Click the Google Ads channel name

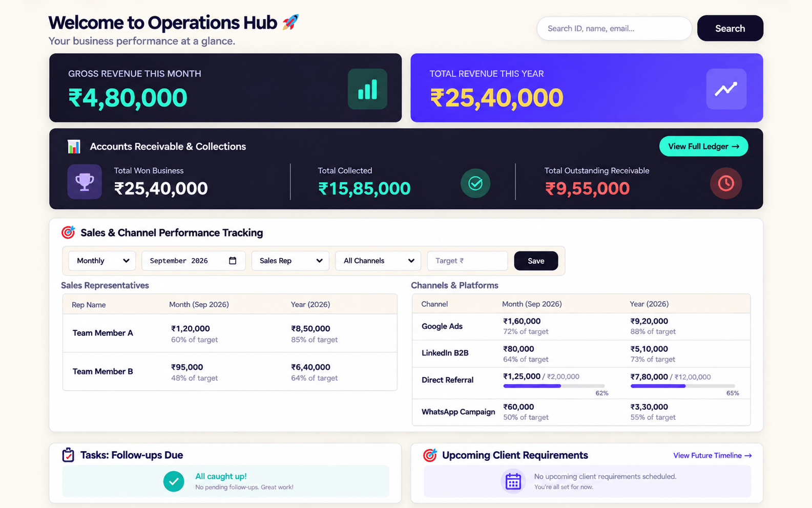pos(442,326)
